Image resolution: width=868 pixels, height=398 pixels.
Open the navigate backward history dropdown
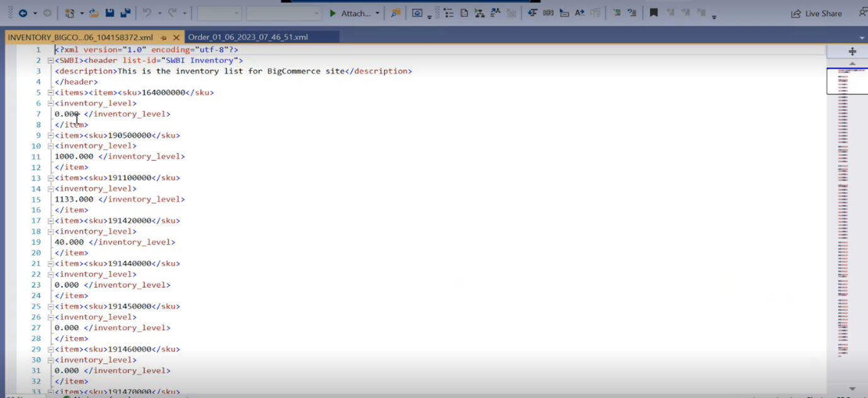point(35,13)
